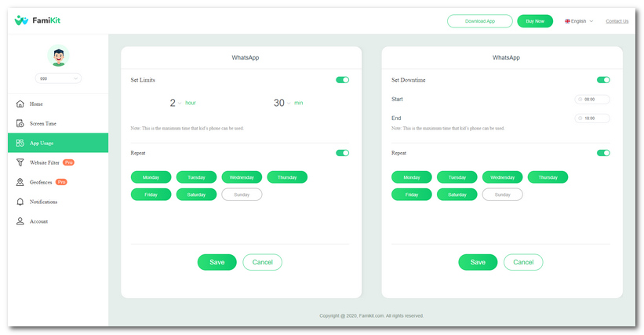Cancel the Set Downtime settings
Viewport: 644px width, 335px height.
(x=523, y=262)
